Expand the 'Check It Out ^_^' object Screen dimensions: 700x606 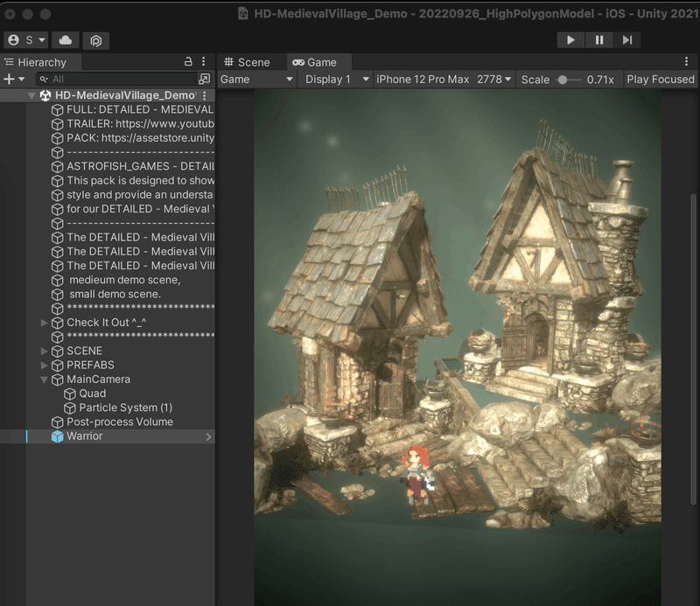[x=44, y=323]
